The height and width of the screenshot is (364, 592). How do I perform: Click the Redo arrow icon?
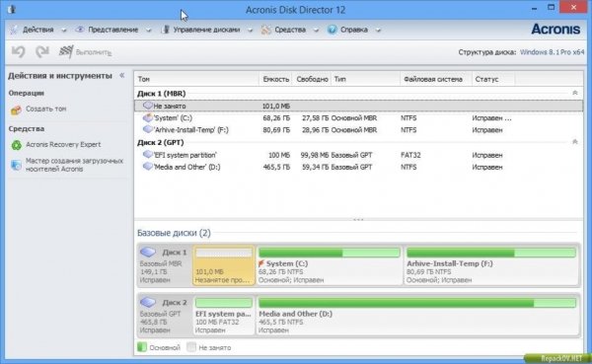click(x=42, y=51)
